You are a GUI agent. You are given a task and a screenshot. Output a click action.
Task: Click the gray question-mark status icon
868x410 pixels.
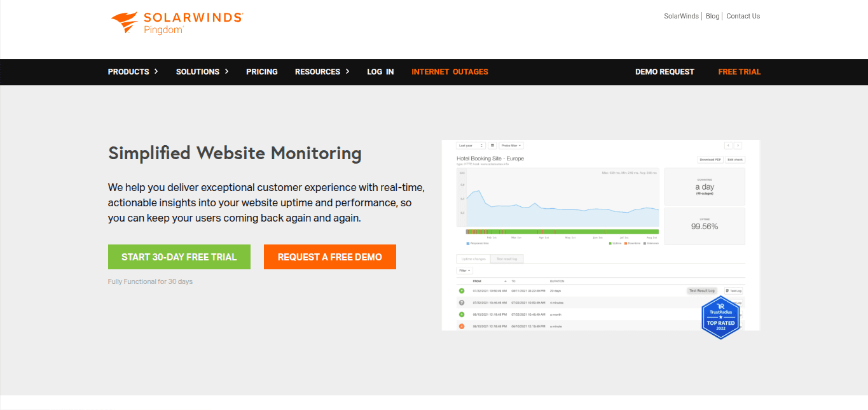462,302
